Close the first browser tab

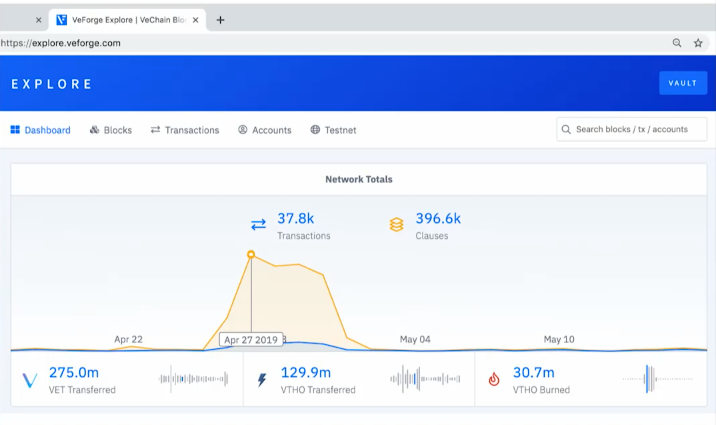(38, 20)
